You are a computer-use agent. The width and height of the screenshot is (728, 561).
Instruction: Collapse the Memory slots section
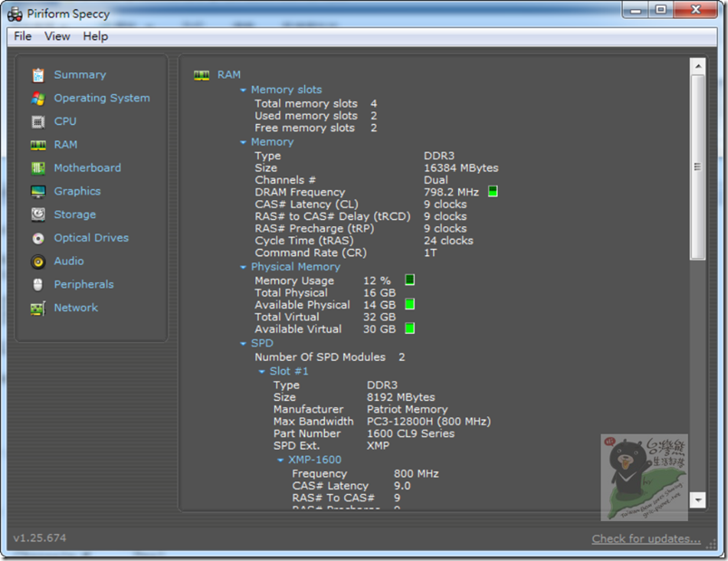tap(243, 90)
